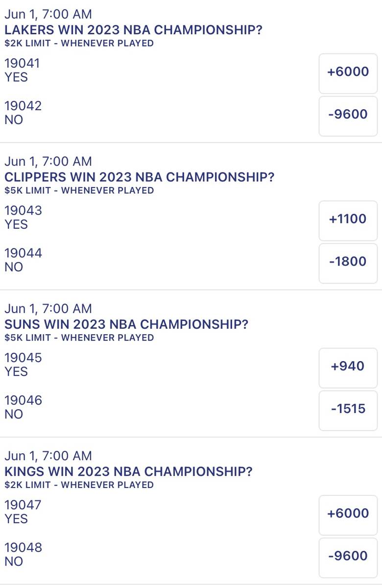Tap the $5K limit note under Suns
The width and height of the screenshot is (382, 588).
tap(79, 338)
